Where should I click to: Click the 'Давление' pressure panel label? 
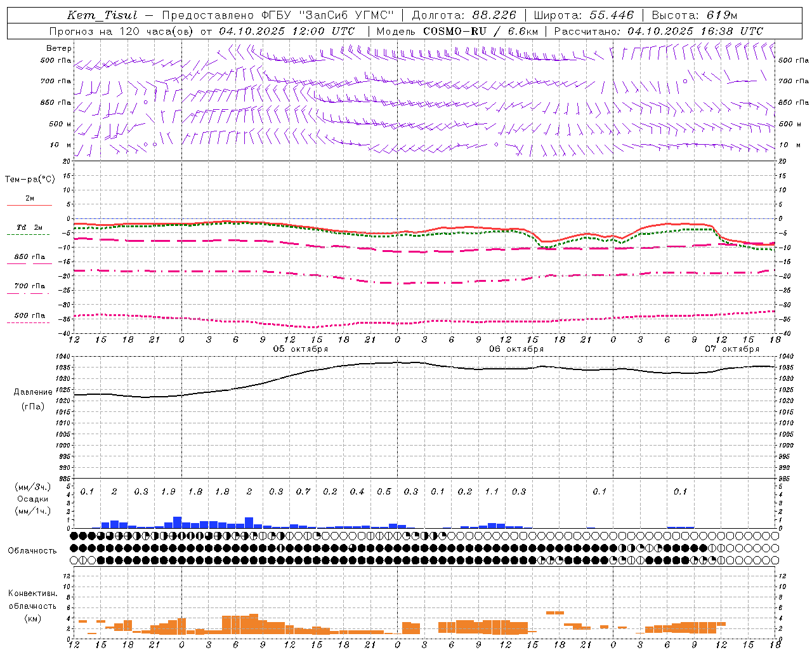(33, 392)
